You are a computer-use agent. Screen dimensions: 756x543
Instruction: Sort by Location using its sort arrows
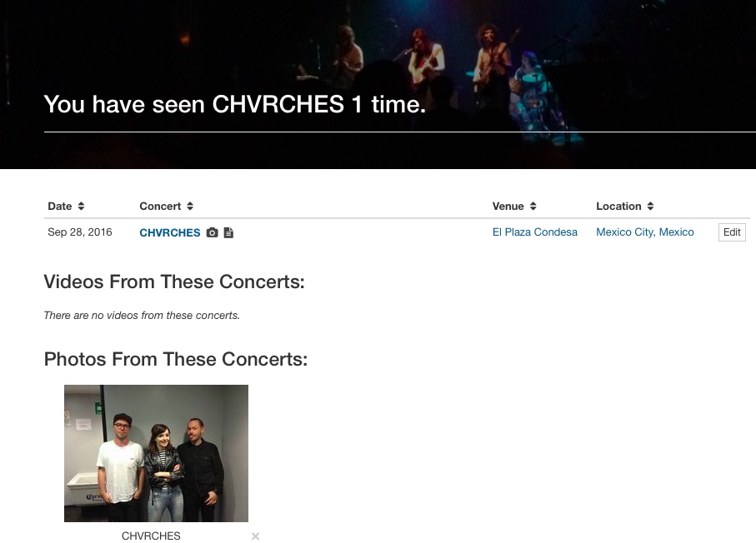coord(650,207)
